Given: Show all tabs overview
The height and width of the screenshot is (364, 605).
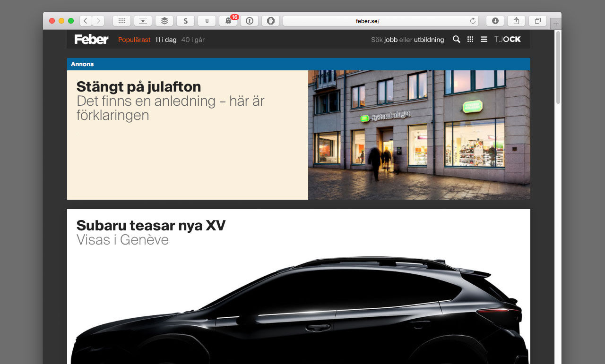Looking at the screenshot, I should pyautogui.click(x=537, y=21).
